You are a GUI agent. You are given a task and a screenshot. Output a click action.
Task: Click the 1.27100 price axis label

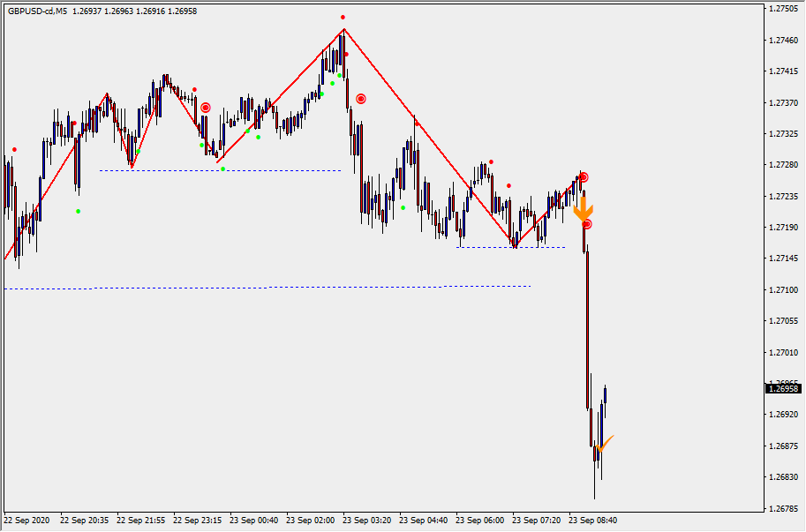tap(783, 290)
